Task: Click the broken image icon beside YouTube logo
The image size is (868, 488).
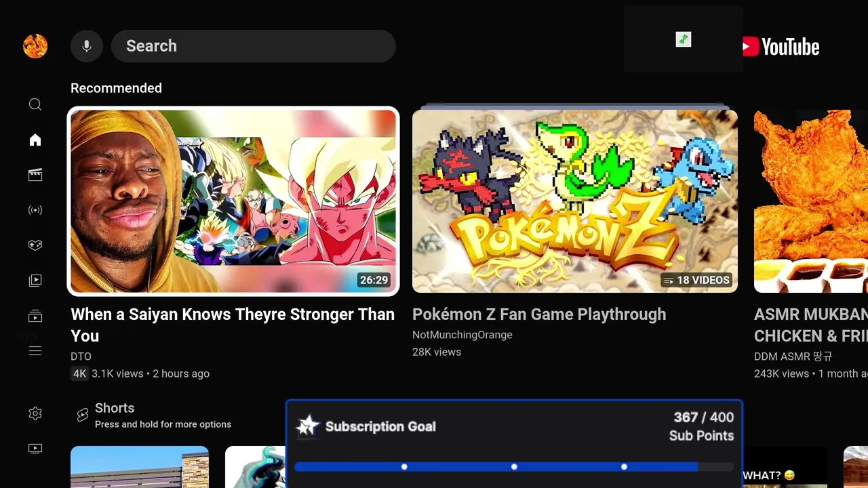Action: pos(684,39)
